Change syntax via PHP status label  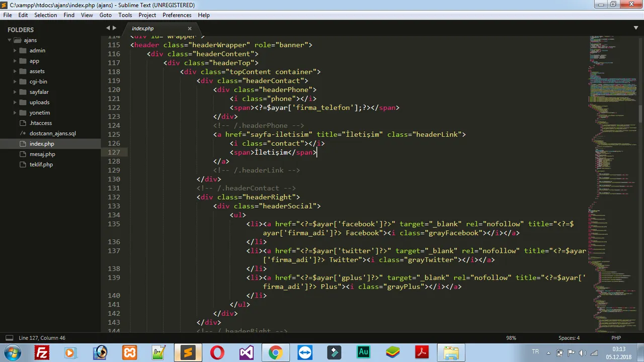coord(616,338)
